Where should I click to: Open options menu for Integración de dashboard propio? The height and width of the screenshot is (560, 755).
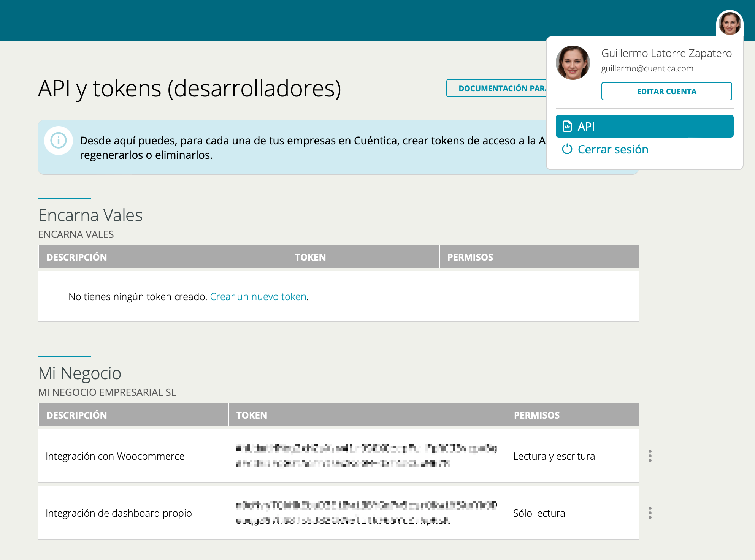pyautogui.click(x=650, y=513)
